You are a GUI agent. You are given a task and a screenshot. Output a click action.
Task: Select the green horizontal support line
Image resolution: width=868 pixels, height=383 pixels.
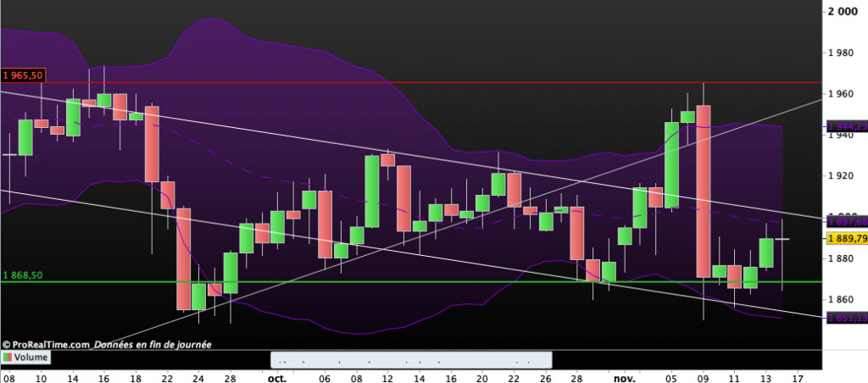[x=424, y=281]
